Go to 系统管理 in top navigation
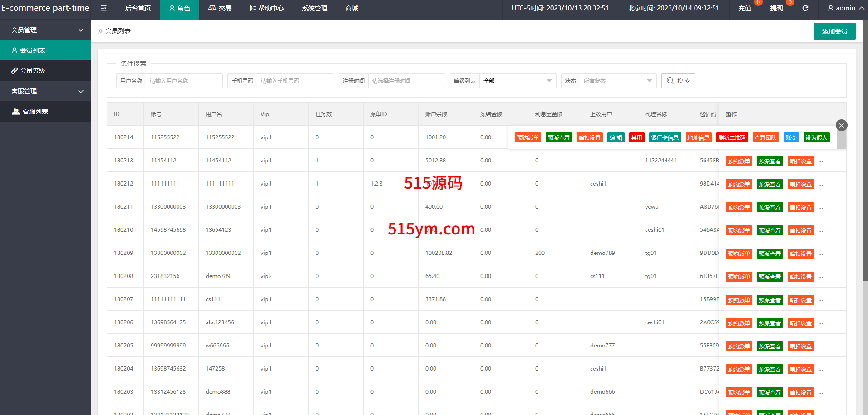868x415 pixels. click(x=314, y=8)
